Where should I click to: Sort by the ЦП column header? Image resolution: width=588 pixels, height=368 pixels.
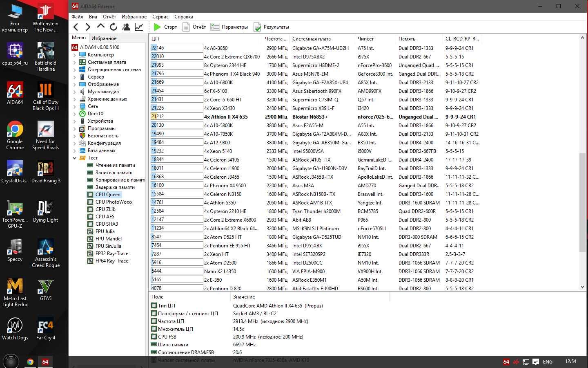205,39
